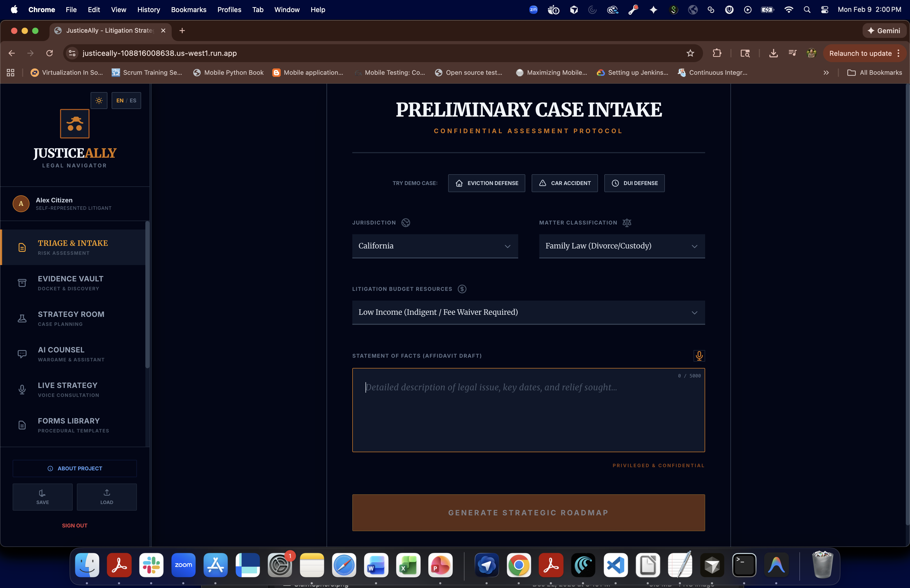
Task: Toggle the light/dark theme sun icon
Action: click(99, 101)
